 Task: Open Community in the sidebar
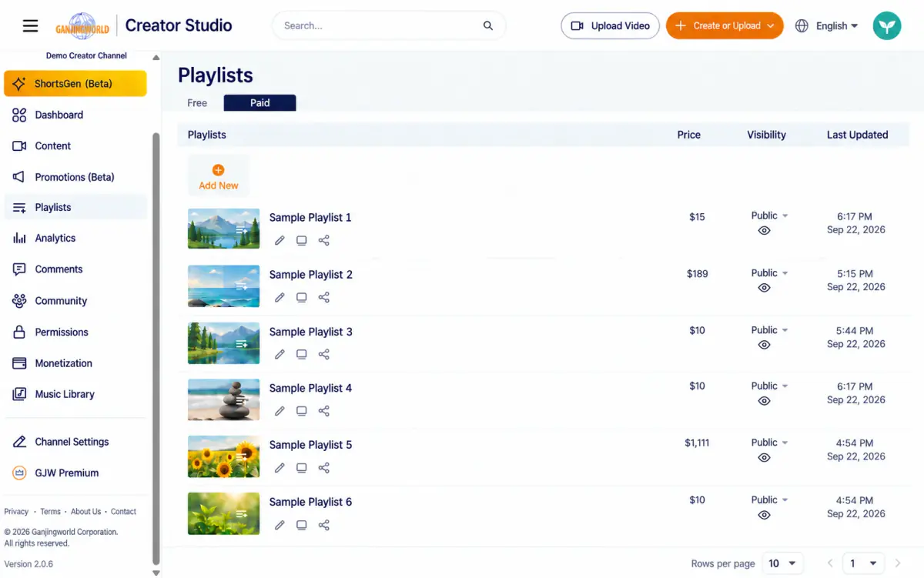[75, 301]
